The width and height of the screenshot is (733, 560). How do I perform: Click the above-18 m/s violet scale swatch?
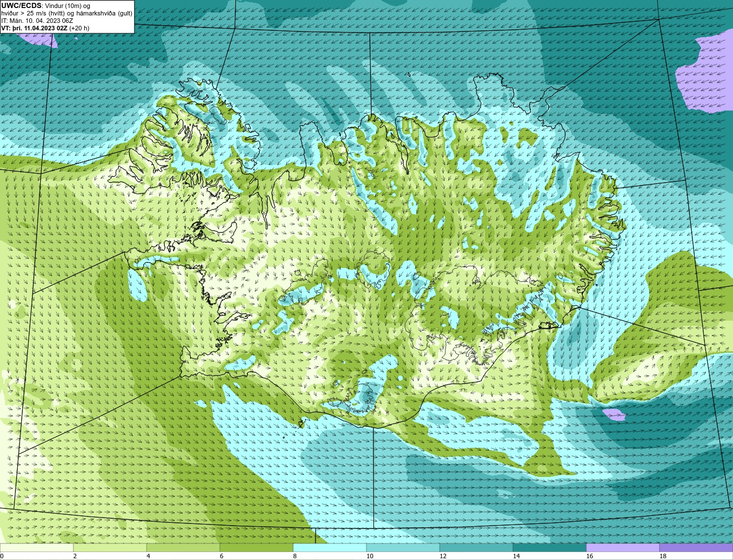(696, 548)
